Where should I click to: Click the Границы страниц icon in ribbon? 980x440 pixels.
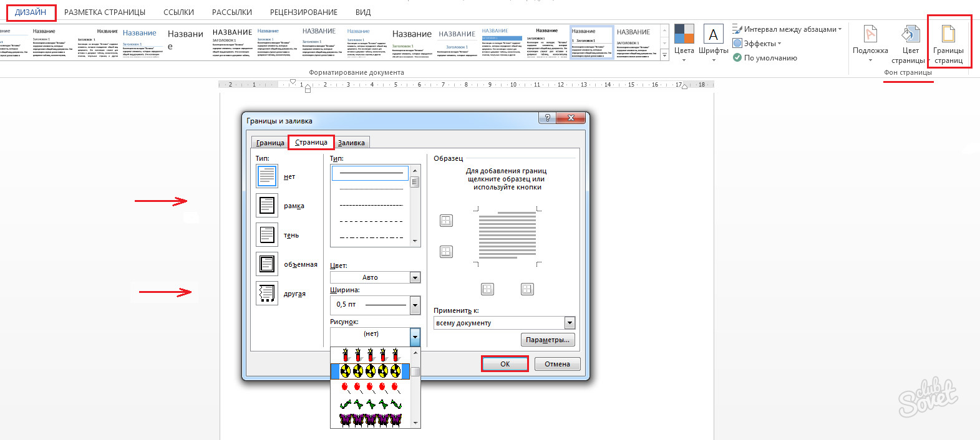coord(948,36)
